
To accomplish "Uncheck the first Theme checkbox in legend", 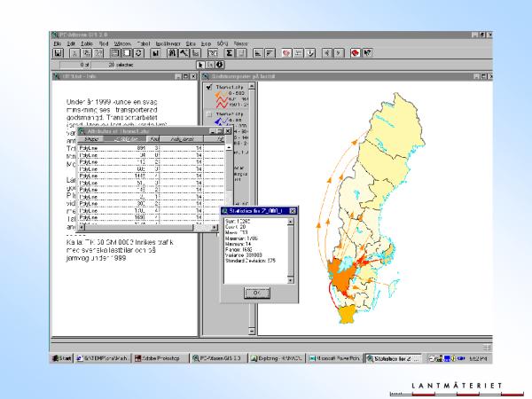I will [x=208, y=87].
